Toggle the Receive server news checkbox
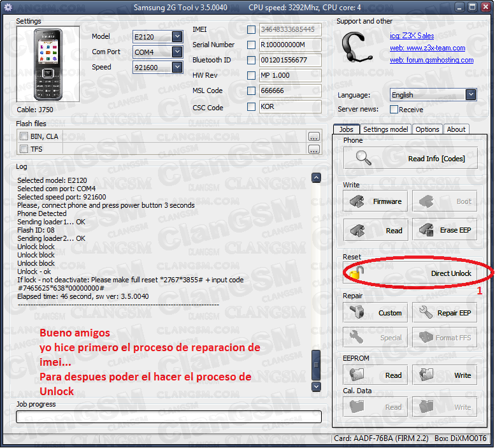The image size is (495, 448). [394, 110]
